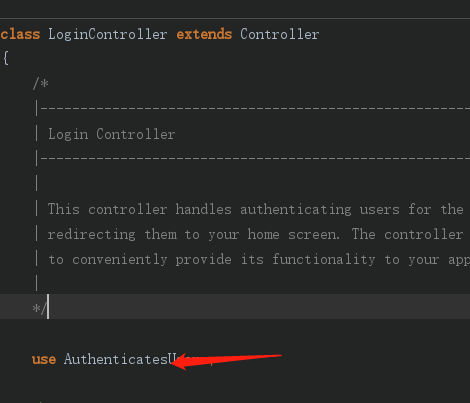The width and height of the screenshot is (470, 403).
Task: Click the dashed line above Login Controller title
Action: pos(255,109)
